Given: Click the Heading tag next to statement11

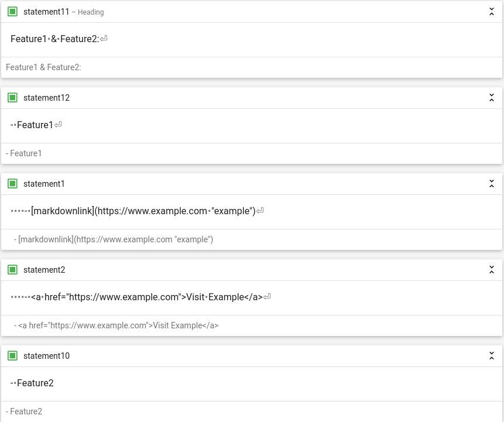Looking at the screenshot, I should 91,12.
